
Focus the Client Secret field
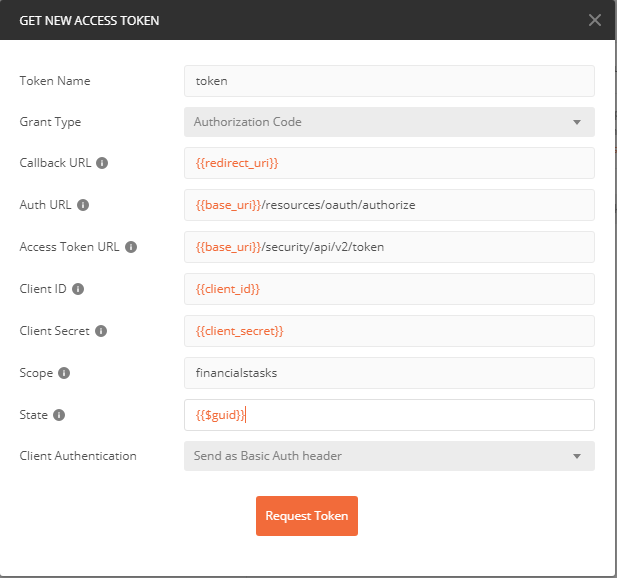coord(389,331)
